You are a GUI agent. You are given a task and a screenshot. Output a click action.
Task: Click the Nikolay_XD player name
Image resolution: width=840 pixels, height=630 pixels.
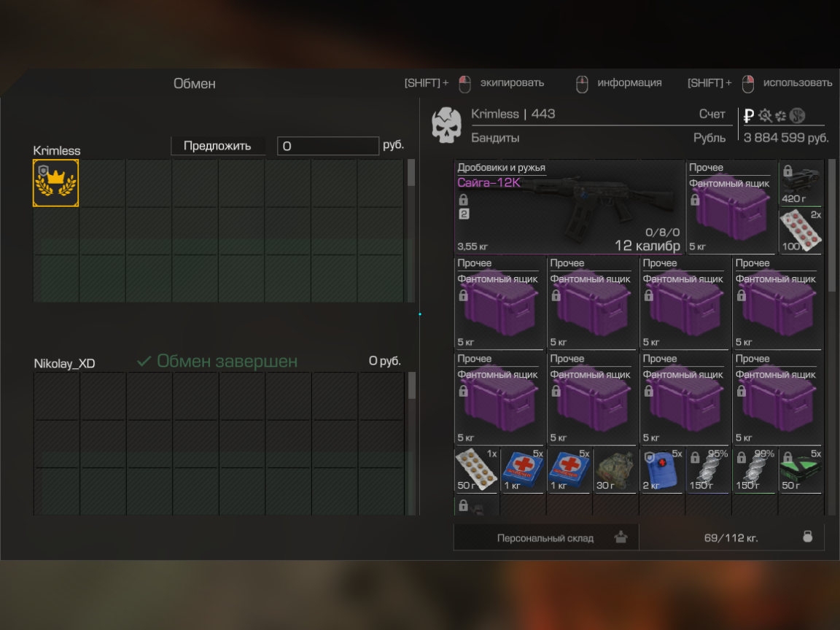tap(64, 364)
